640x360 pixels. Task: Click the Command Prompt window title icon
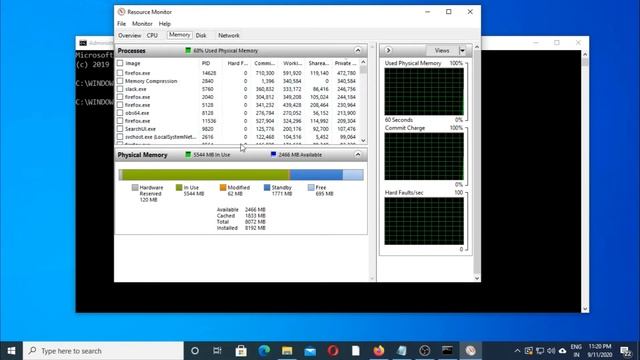point(83,43)
